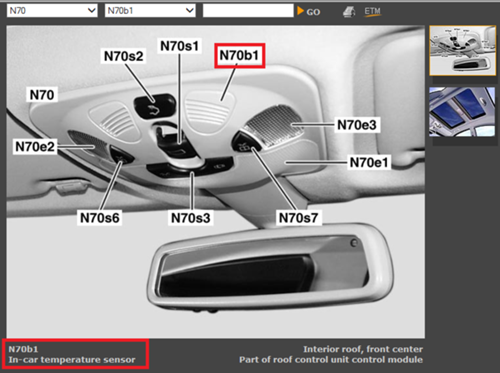Expand the N70b1 subcomponent dropdown
This screenshot has width=500, height=373.
(150, 11)
